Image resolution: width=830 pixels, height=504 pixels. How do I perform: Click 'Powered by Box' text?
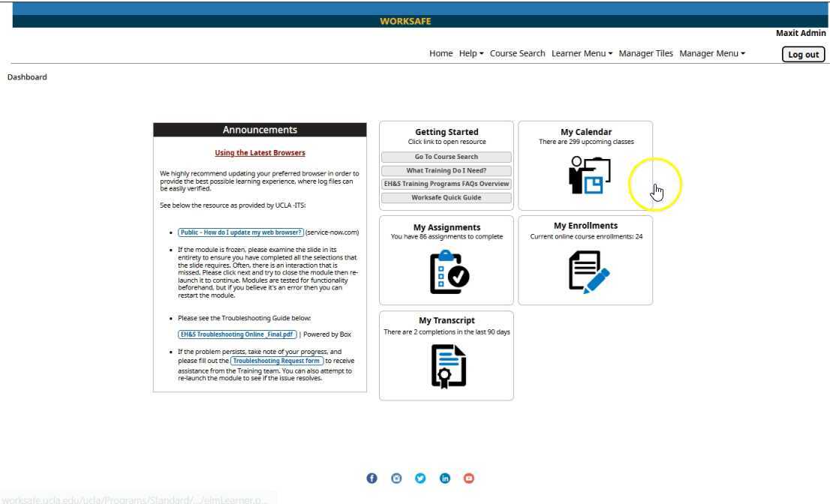pos(327,334)
